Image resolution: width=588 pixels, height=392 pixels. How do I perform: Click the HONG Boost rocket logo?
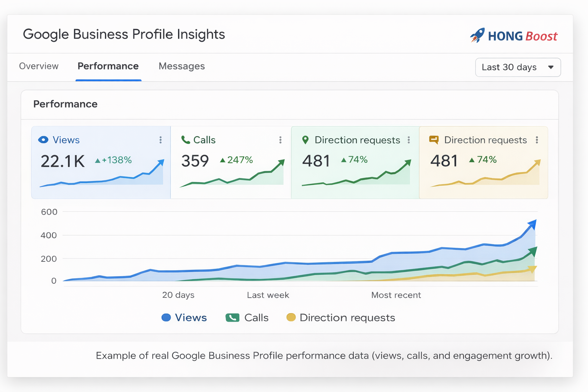pos(477,36)
